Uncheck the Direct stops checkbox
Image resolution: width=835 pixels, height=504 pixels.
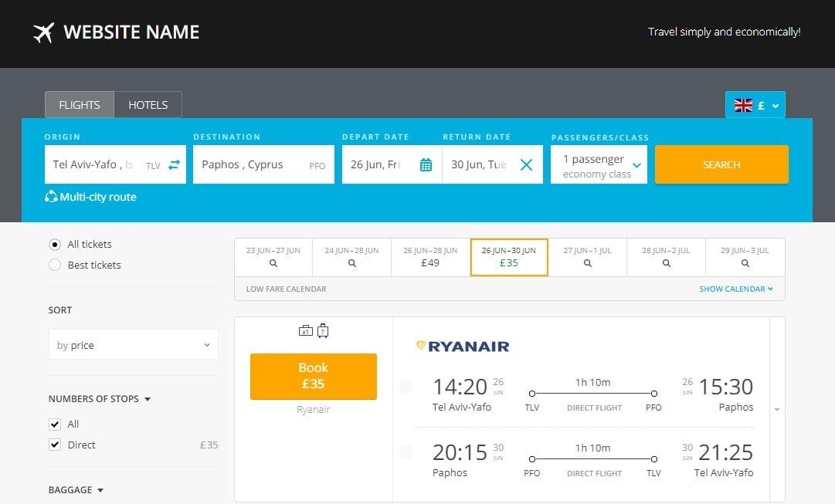(x=55, y=445)
